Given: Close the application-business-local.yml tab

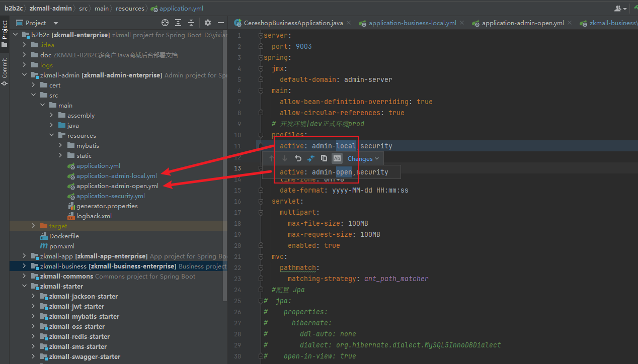Looking at the screenshot, I should (463, 23).
